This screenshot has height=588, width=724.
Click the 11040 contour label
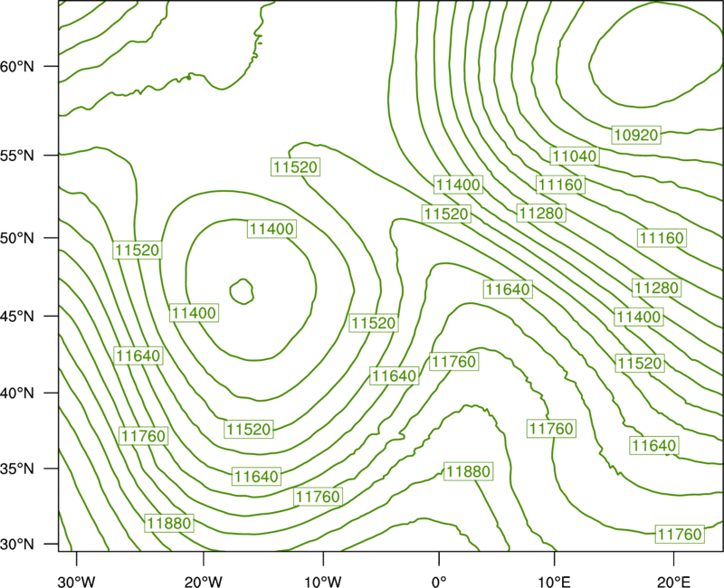click(x=575, y=156)
